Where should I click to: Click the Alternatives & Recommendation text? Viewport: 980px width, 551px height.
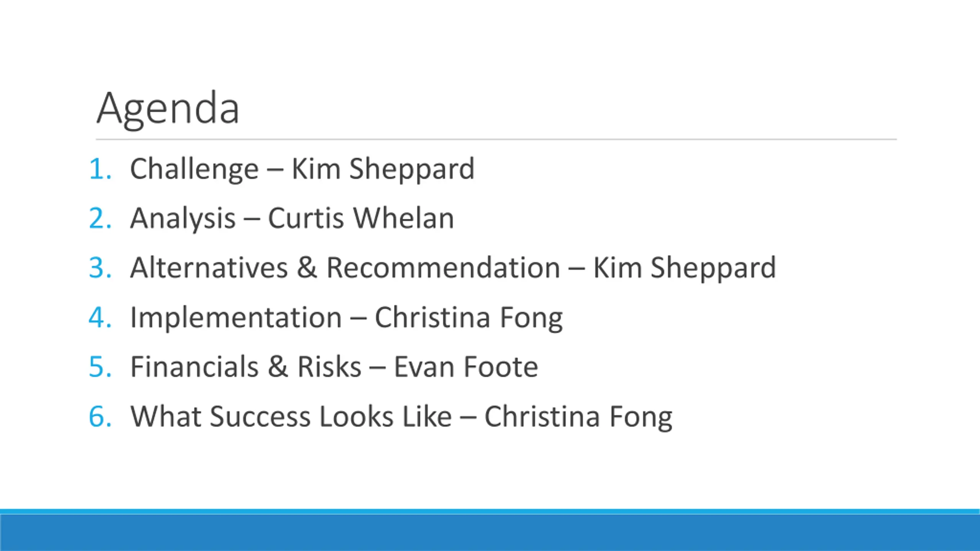(345, 267)
